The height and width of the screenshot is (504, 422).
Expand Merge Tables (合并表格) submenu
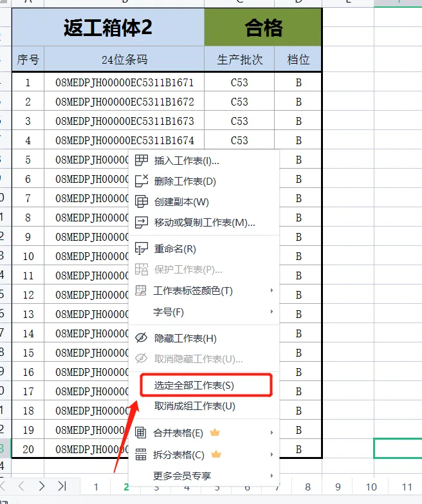tap(204, 433)
